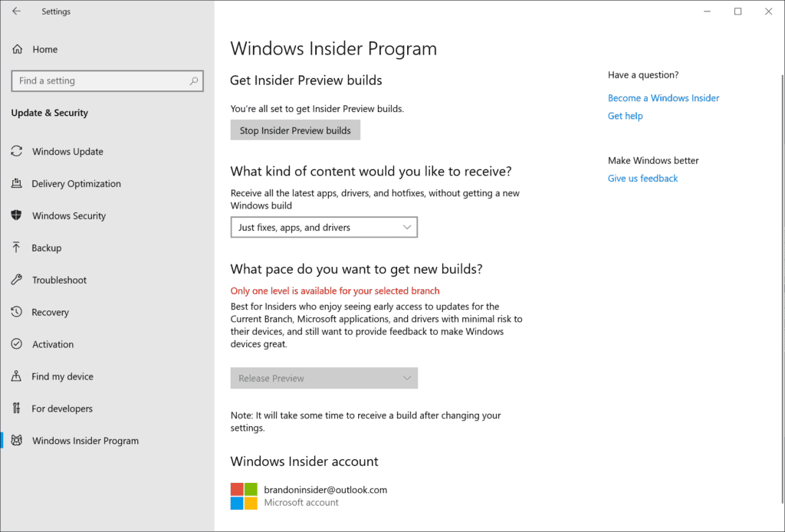
Task: Click the Give us feedback link
Action: pyautogui.click(x=642, y=178)
